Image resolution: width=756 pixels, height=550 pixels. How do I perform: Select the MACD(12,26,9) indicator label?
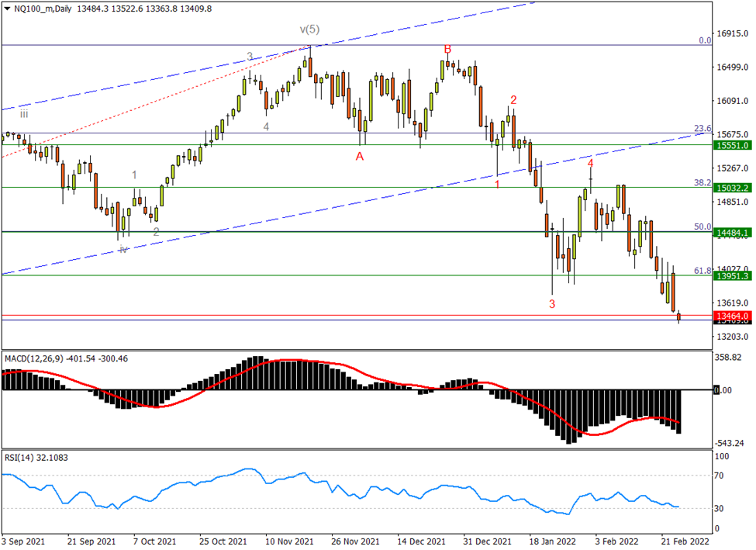coord(34,358)
